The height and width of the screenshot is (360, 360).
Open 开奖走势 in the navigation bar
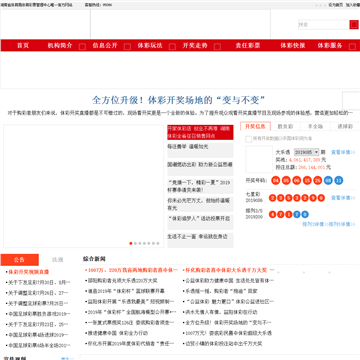pyautogui.click(x=195, y=46)
